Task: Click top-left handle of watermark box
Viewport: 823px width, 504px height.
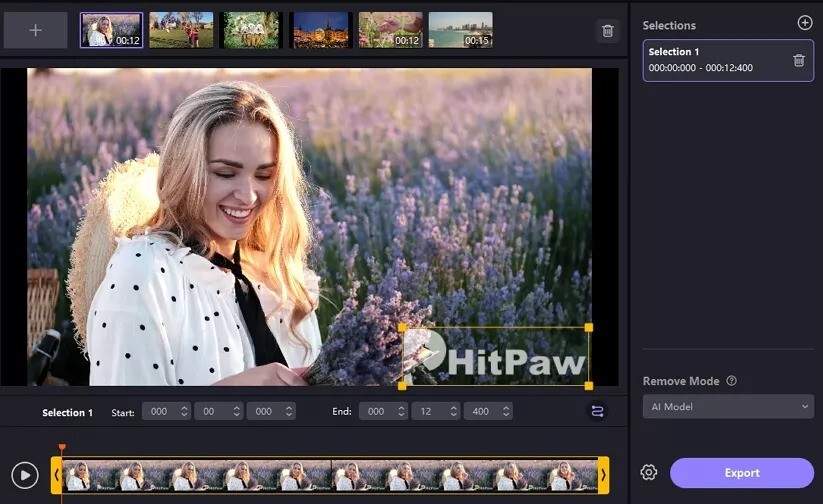Action: click(402, 328)
